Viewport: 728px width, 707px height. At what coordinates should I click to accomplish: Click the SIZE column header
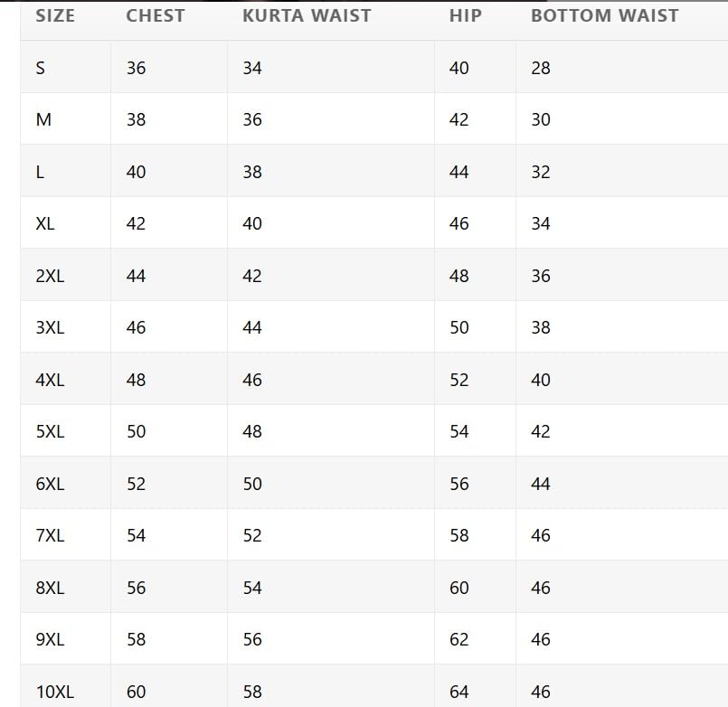coord(55,15)
